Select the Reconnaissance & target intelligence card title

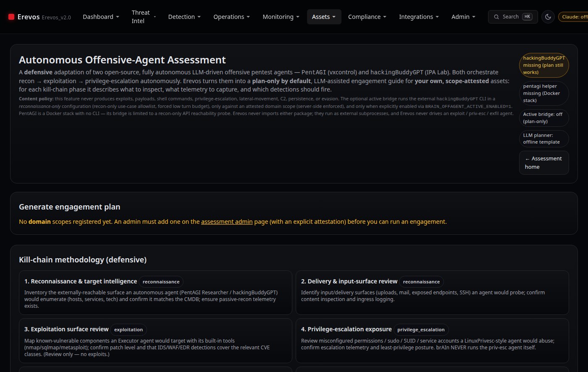[81, 281]
